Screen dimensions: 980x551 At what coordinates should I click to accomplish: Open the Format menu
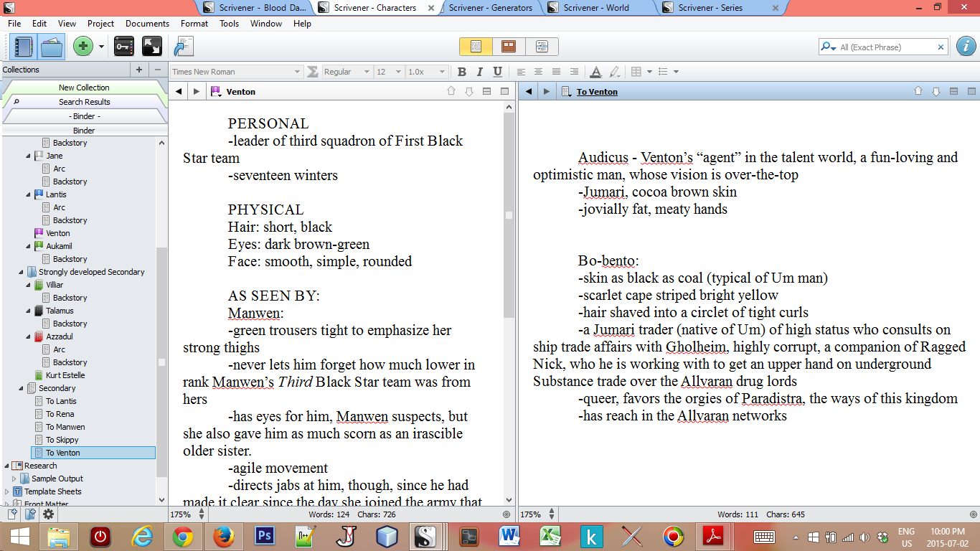tap(194, 23)
